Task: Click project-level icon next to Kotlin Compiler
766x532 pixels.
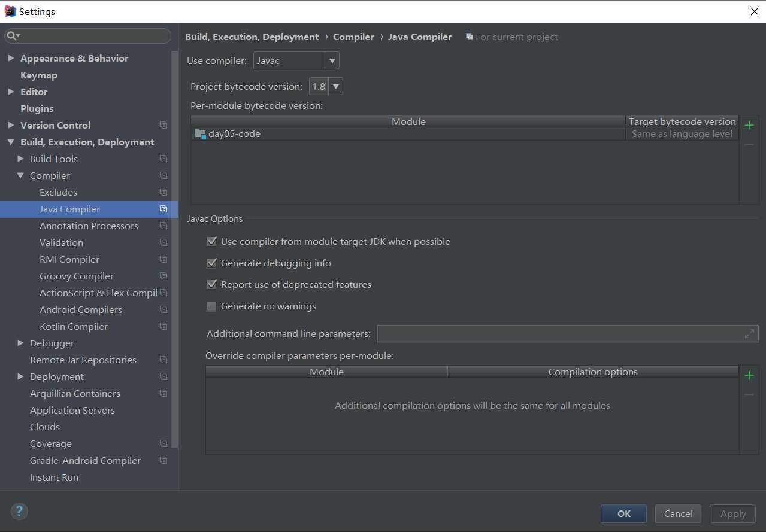Action: (x=164, y=326)
